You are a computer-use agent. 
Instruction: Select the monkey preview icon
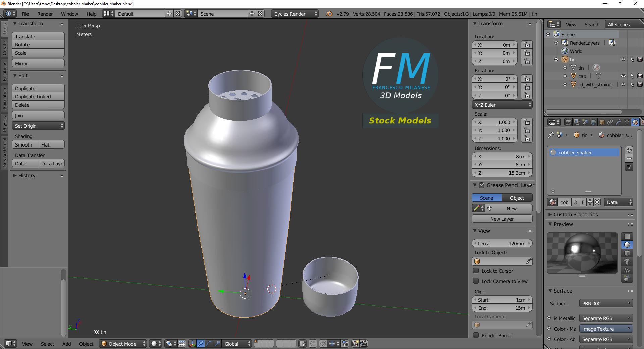coord(627,262)
